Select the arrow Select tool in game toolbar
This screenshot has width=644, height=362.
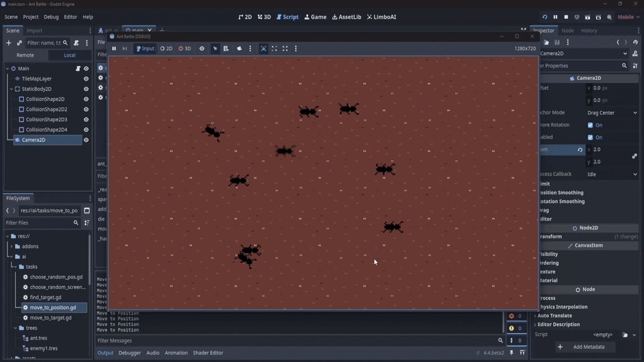coord(215,48)
